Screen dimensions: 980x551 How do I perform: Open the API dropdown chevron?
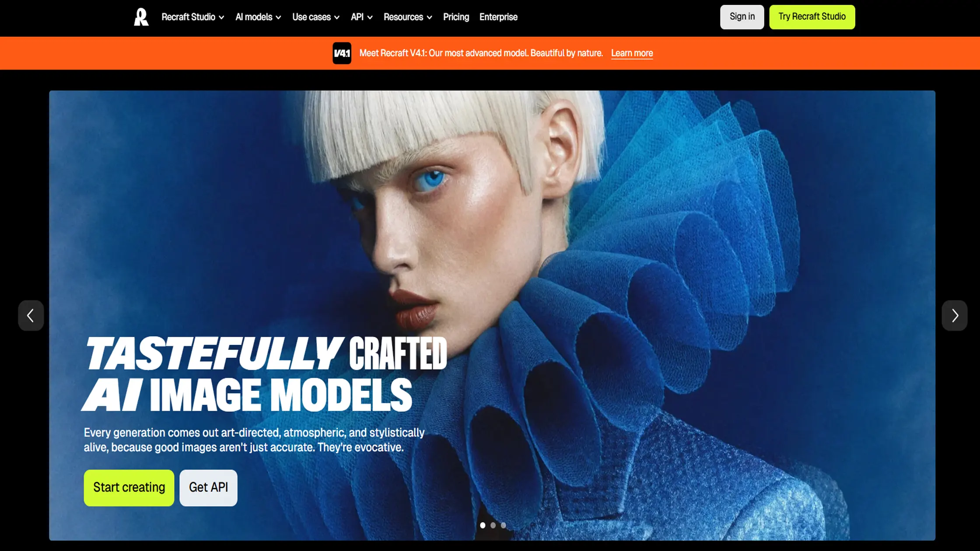point(370,17)
